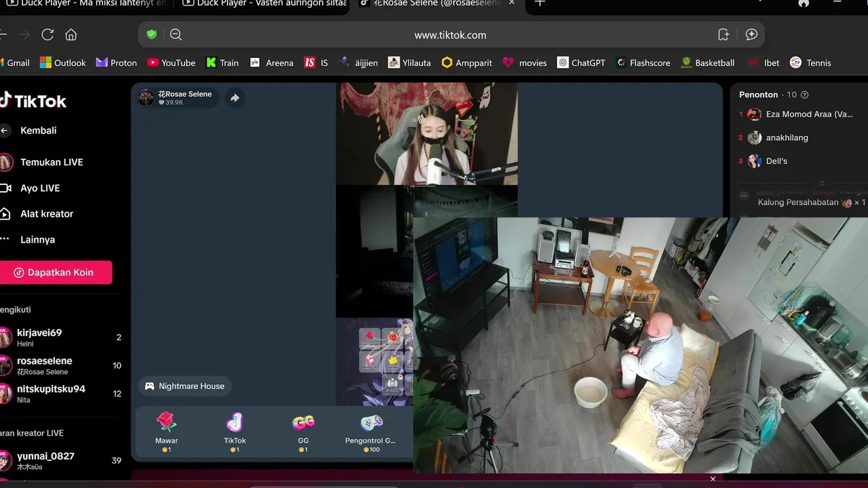Viewport: 868px width, 488px height.
Task: Share the live stream with arrow icon
Action: (x=235, y=98)
